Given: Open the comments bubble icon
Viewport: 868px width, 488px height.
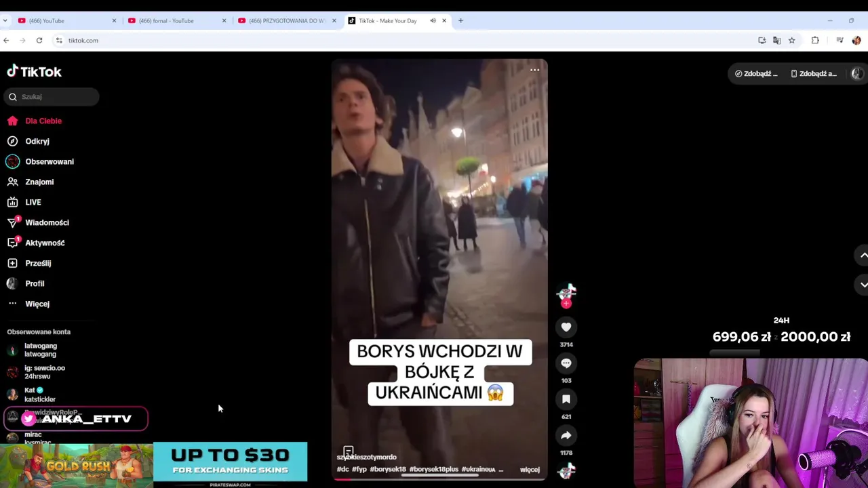Looking at the screenshot, I should (x=566, y=363).
